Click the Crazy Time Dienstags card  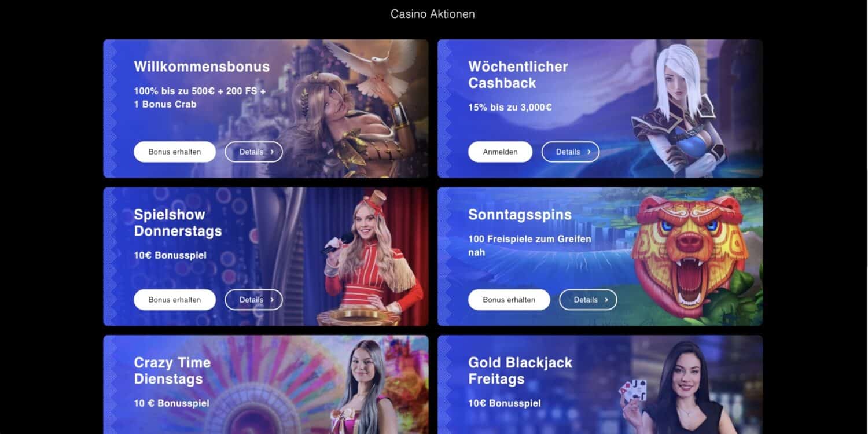point(266,385)
